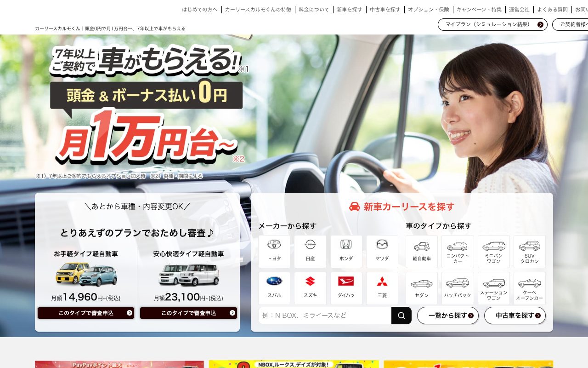Open the NBOX,ルークス,デイズ campaign banner

294,364
